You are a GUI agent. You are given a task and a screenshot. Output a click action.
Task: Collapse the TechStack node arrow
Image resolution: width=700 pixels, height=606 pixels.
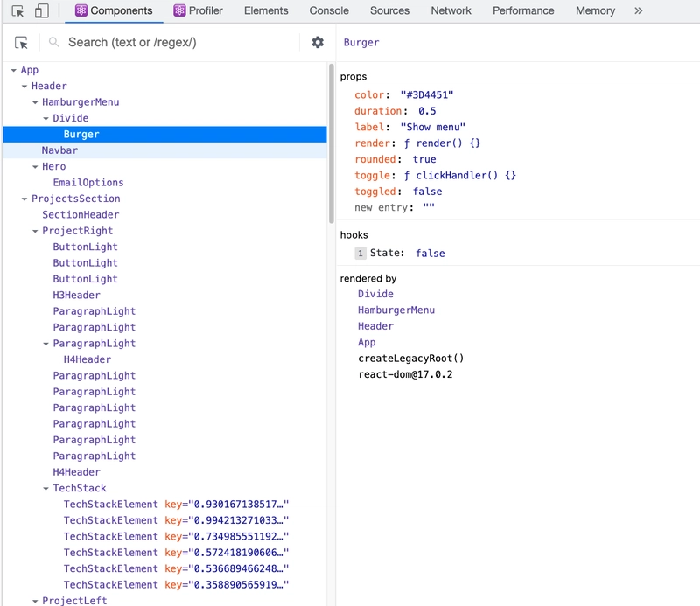[x=46, y=488]
